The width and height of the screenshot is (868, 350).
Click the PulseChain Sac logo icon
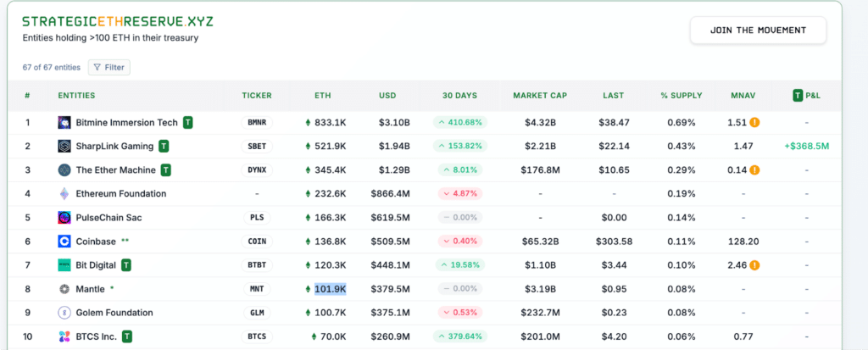click(x=64, y=218)
